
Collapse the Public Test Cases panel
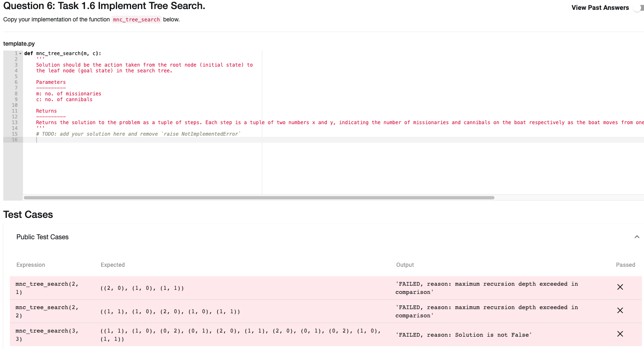coord(637,237)
